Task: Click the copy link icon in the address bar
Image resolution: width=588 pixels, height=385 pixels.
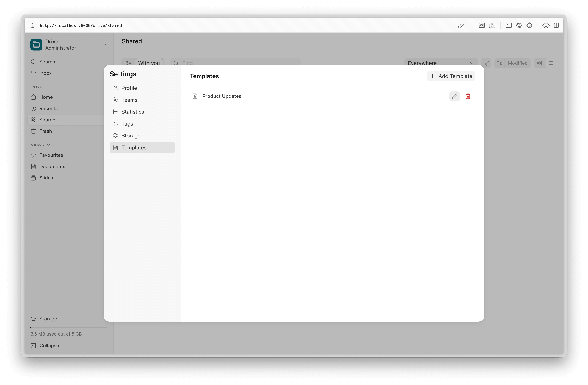Action: pos(461,25)
